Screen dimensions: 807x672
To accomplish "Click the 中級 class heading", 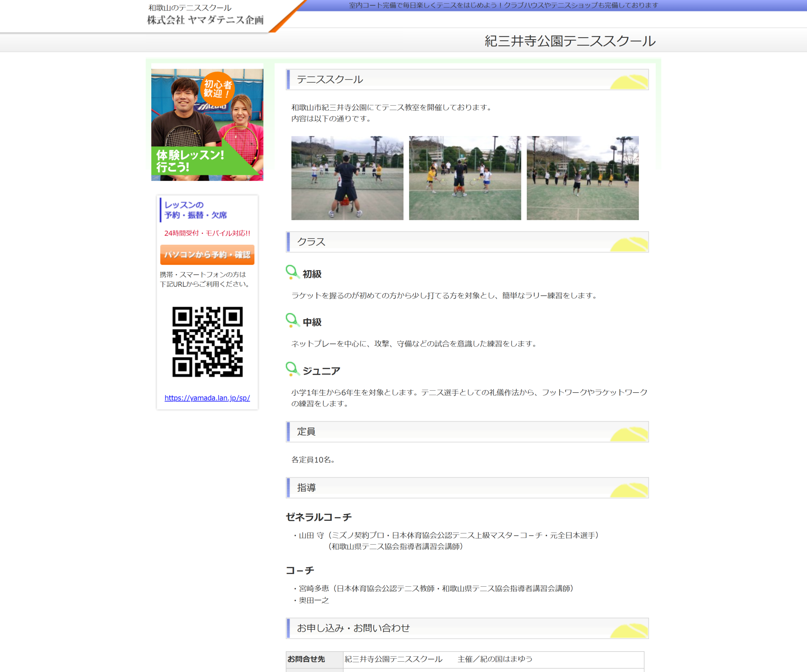I will coord(312,322).
